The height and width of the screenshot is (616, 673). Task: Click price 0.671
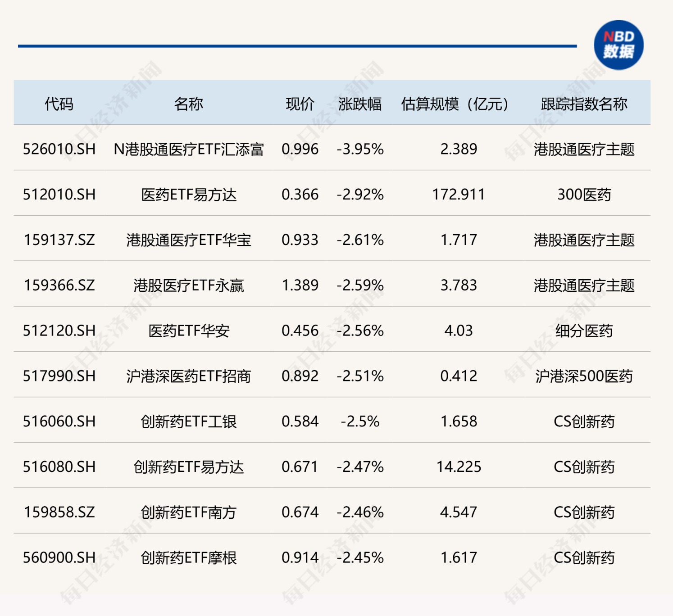coord(300,467)
